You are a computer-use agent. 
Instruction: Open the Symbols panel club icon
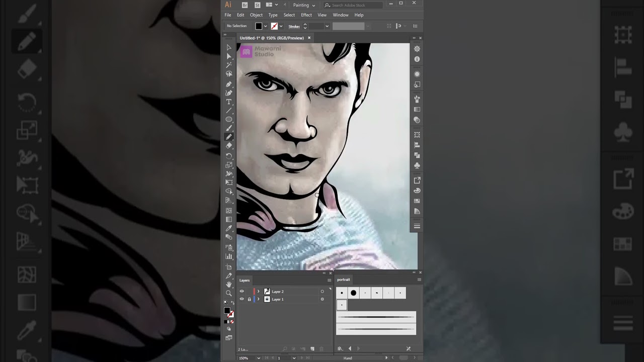417,165
